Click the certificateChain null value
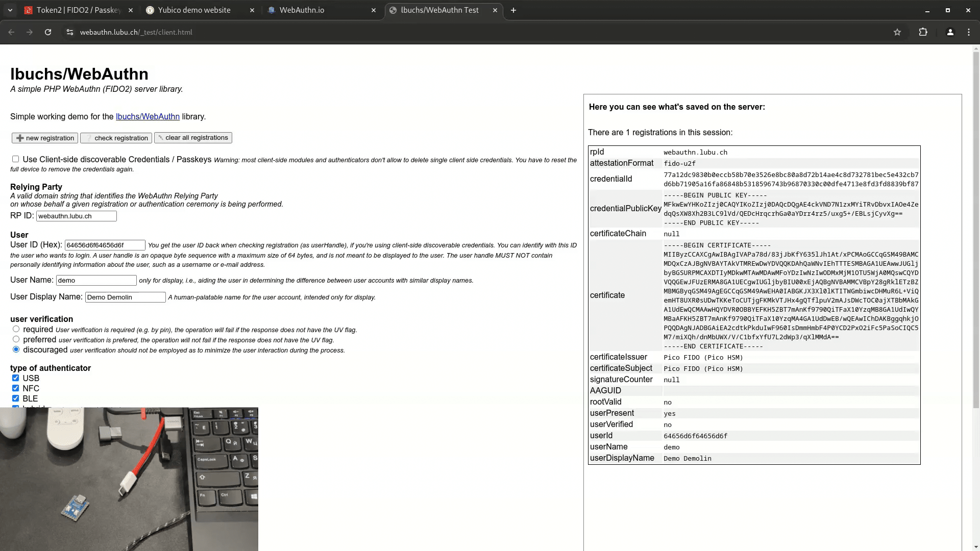The width and height of the screenshot is (980, 551). (672, 234)
